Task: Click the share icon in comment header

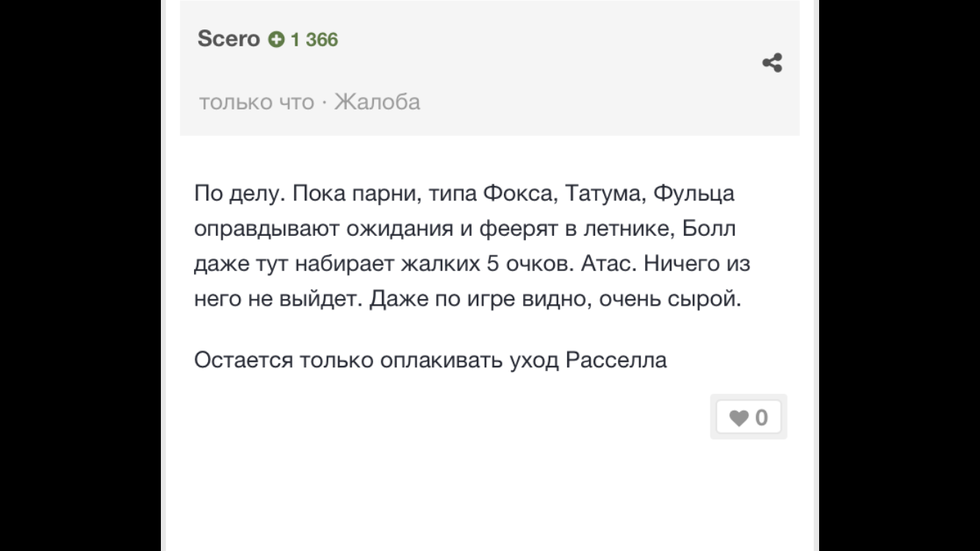Action: [x=772, y=63]
